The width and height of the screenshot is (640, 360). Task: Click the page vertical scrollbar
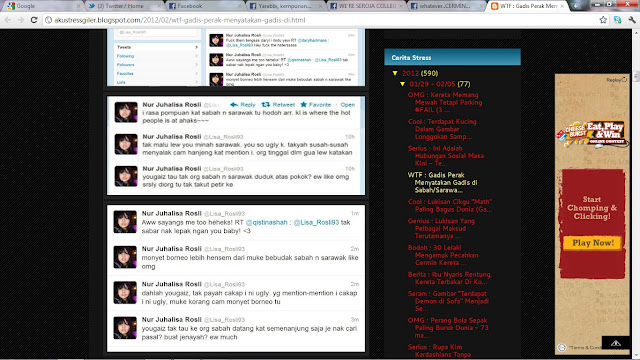[x=636, y=194]
